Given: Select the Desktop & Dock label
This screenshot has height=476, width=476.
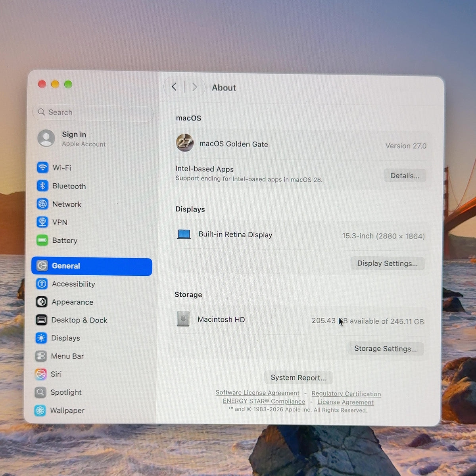Looking at the screenshot, I should tap(79, 320).
